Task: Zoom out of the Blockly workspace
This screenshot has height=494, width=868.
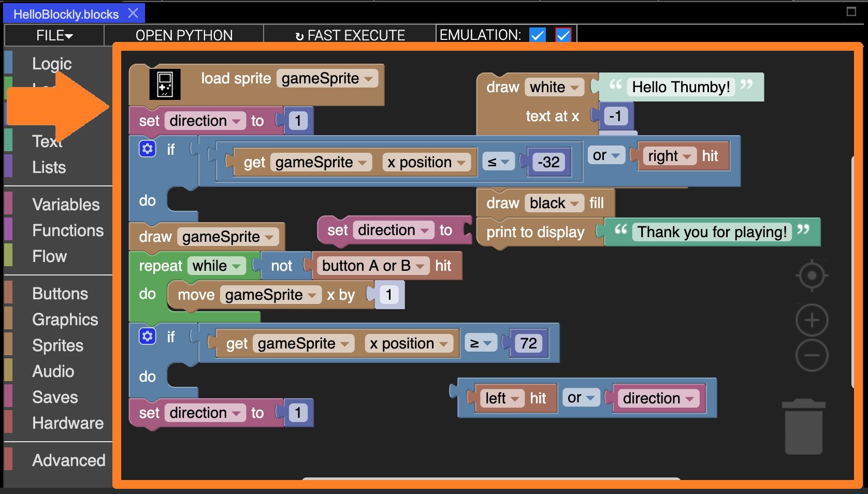Action: point(812,355)
